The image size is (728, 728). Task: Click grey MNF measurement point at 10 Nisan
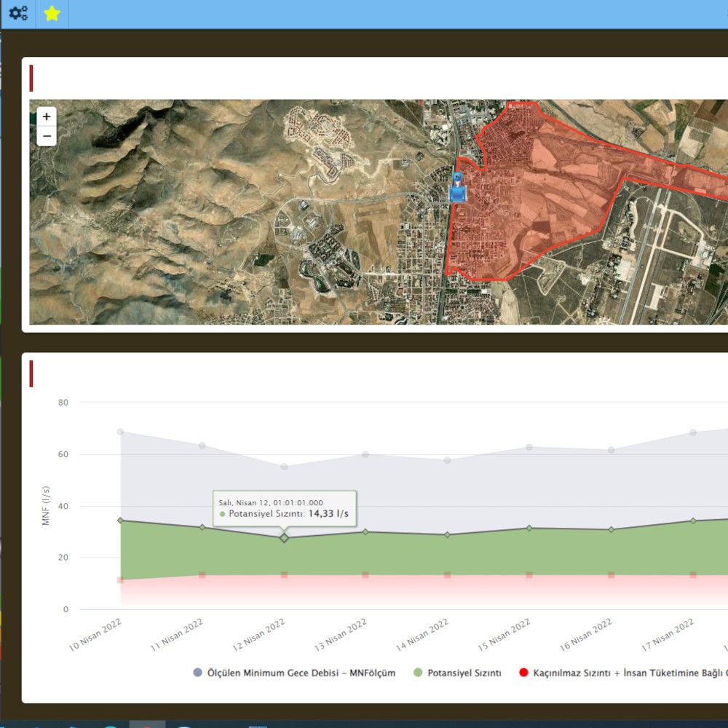121,432
